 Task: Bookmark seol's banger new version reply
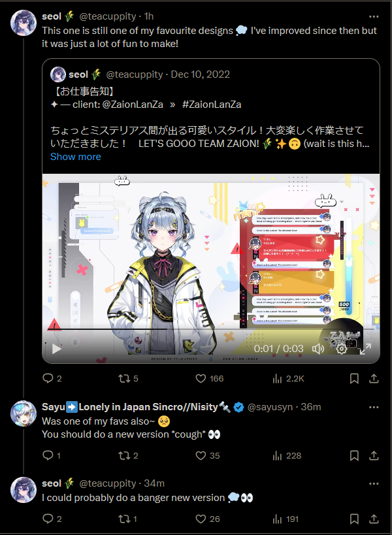(x=354, y=519)
